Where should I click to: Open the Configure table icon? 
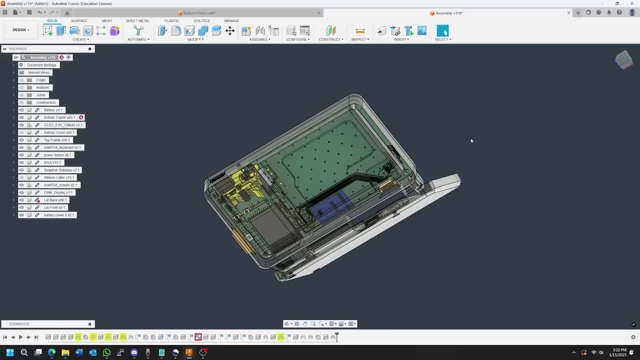(x=304, y=31)
